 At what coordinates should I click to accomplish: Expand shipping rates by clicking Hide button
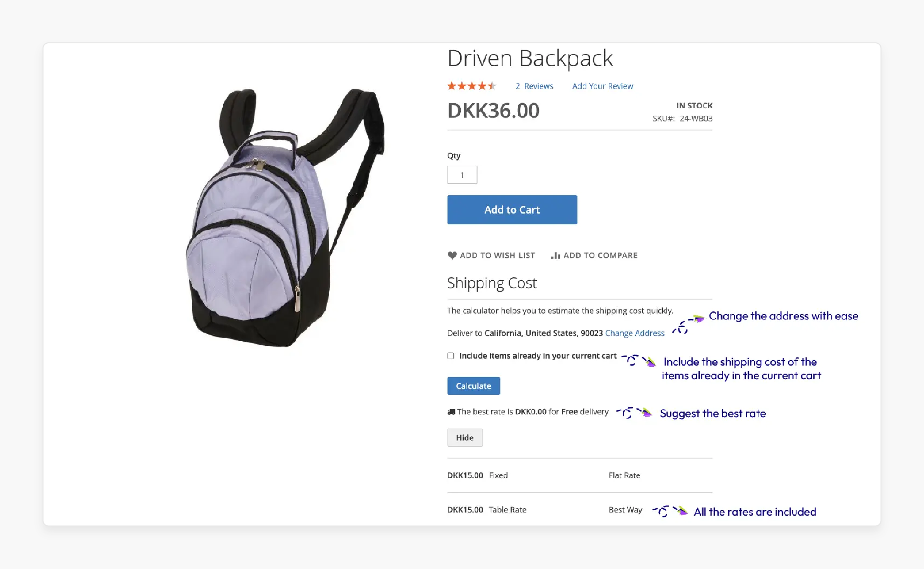tap(464, 437)
